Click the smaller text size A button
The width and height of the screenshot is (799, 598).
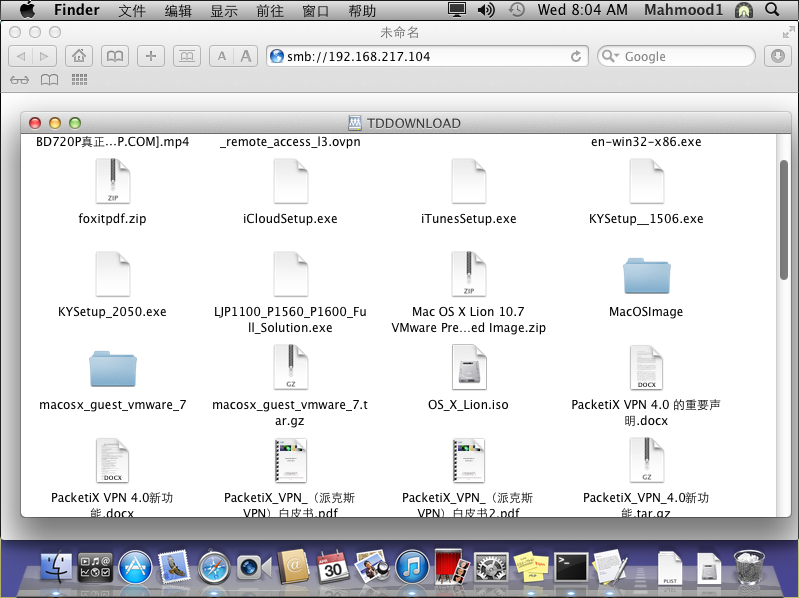point(222,56)
